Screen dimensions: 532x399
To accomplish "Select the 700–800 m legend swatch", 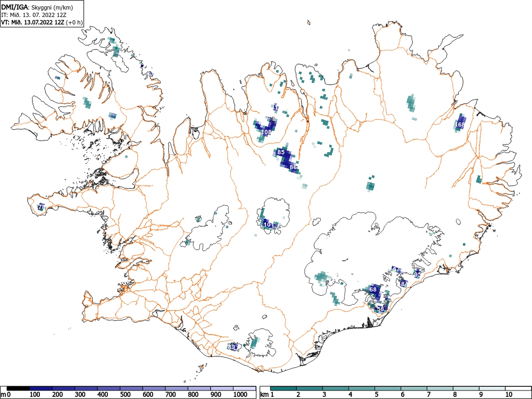I will [x=177, y=388].
